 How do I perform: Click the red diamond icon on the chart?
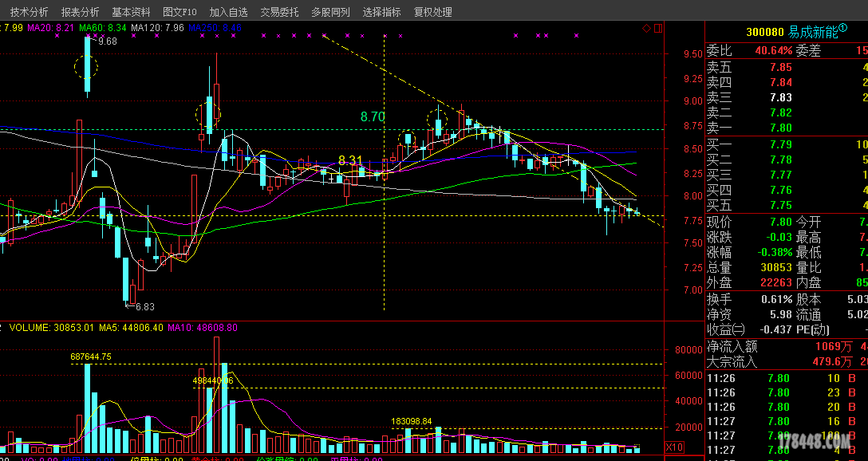646,28
